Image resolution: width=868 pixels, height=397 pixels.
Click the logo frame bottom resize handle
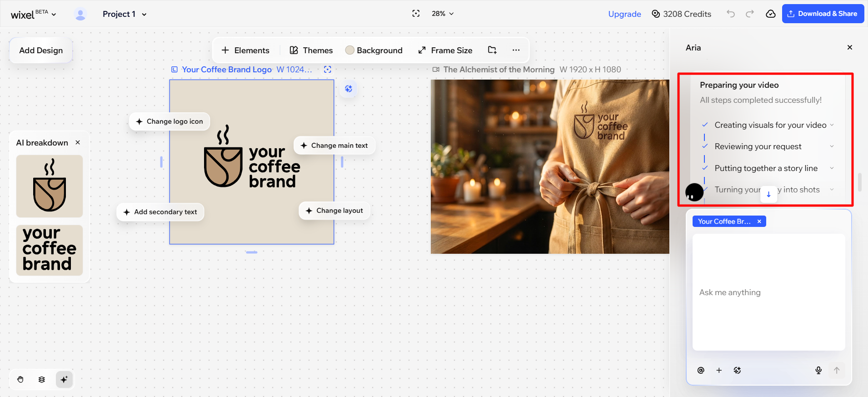(252, 252)
